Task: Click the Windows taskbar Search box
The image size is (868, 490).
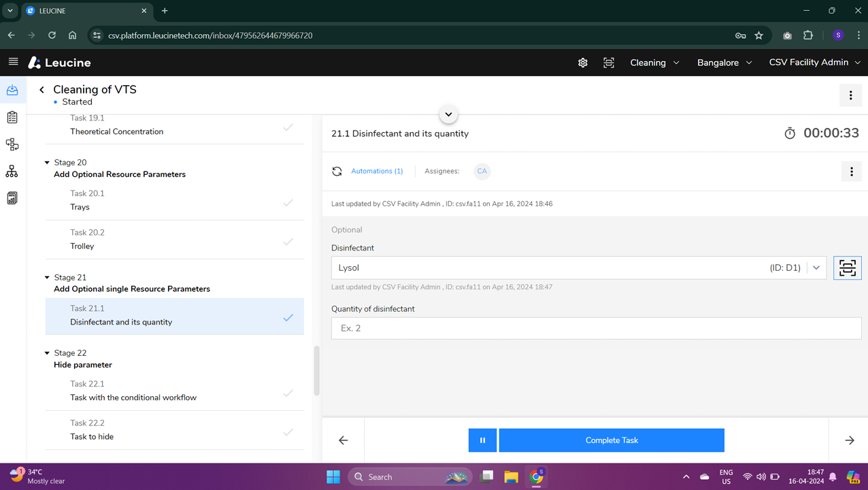Action: point(410,477)
